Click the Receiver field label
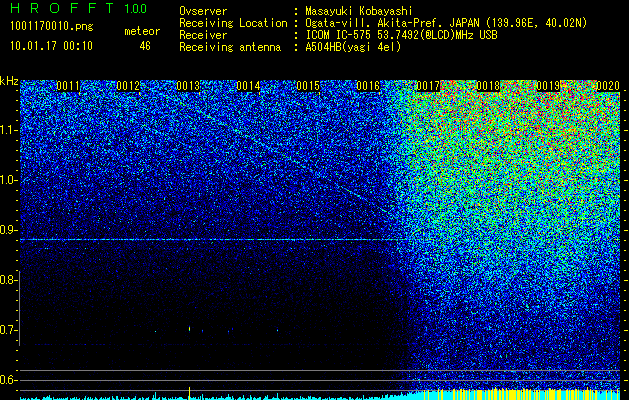 203,35
